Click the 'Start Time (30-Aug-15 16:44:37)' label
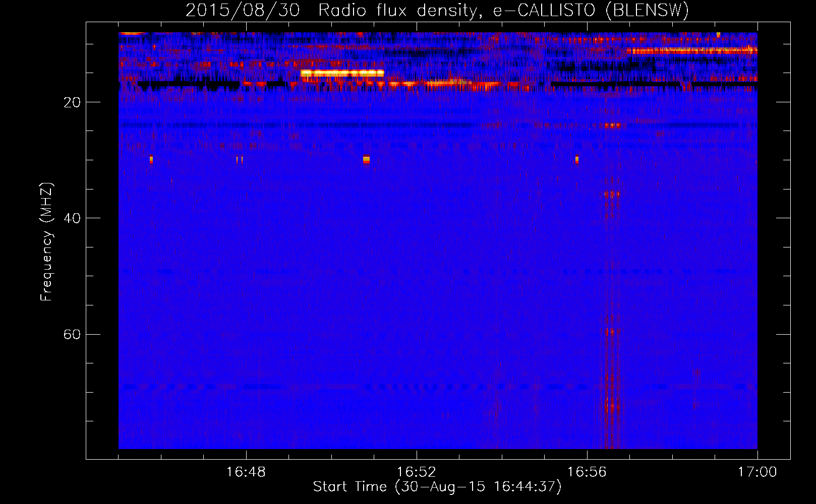Viewport: 816px width, 504px height. pos(437,487)
